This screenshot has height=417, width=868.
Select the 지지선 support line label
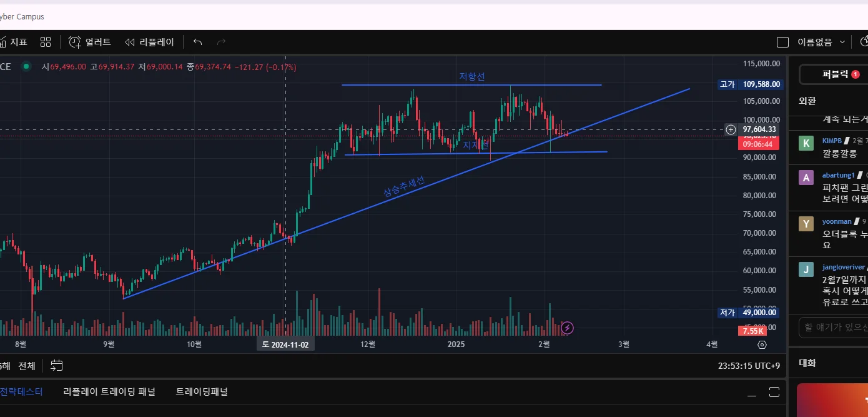pyautogui.click(x=475, y=145)
